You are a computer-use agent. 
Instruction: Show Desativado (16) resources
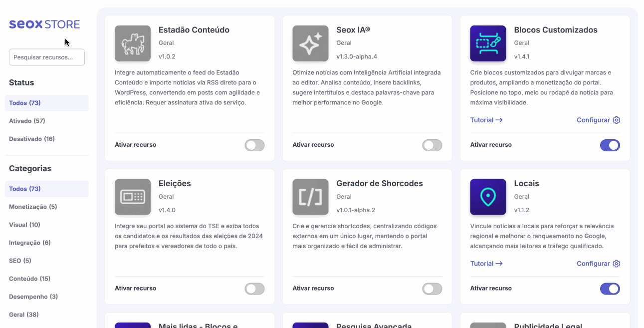click(32, 139)
